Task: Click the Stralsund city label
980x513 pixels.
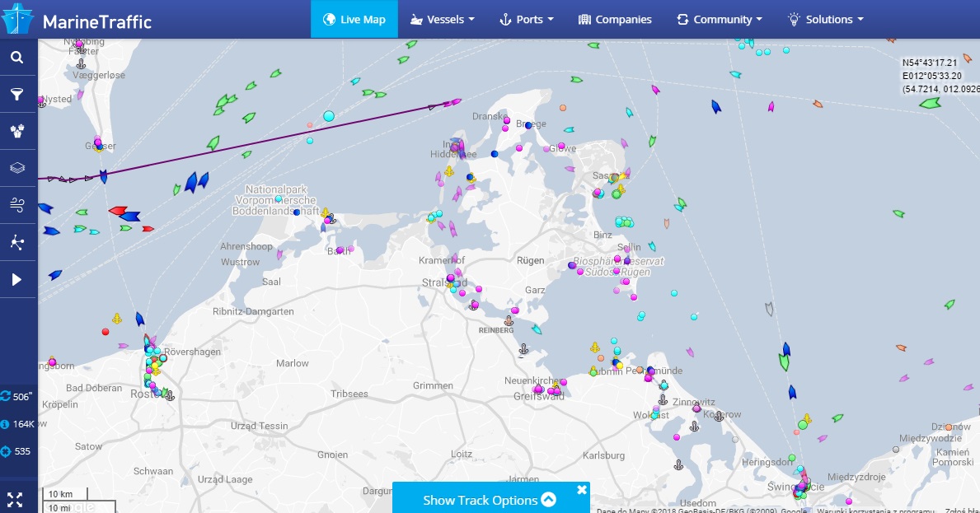Action: coord(443,282)
